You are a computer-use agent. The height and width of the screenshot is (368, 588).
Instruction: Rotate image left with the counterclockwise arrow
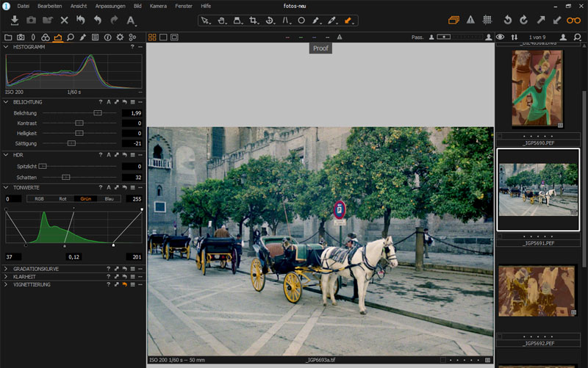click(508, 21)
